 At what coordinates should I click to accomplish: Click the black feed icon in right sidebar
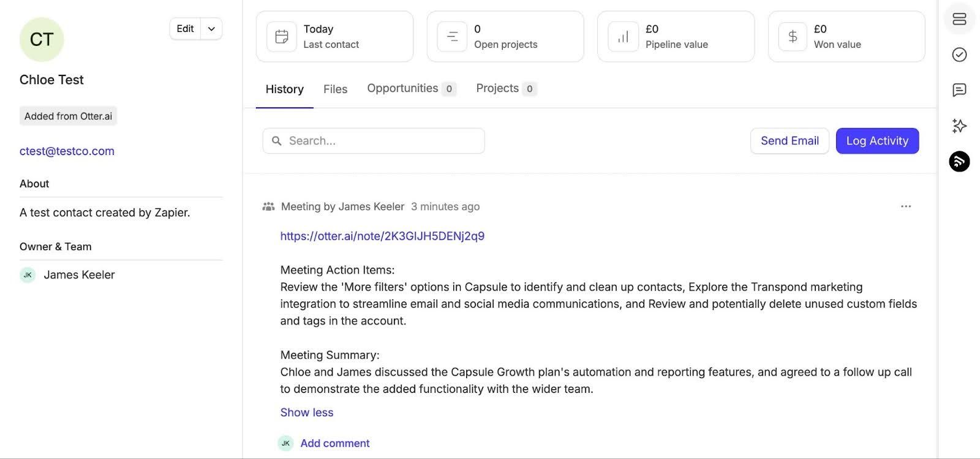click(959, 161)
